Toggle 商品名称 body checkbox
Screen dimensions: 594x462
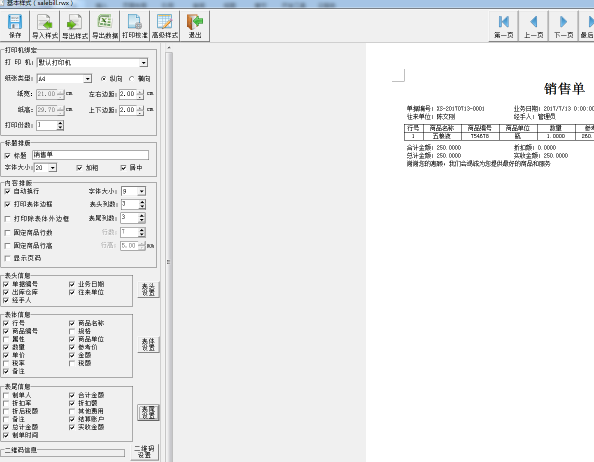coord(72,323)
